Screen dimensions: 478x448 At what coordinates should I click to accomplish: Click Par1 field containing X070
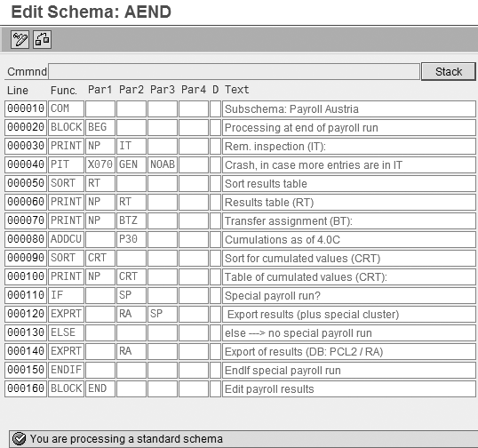(100, 164)
